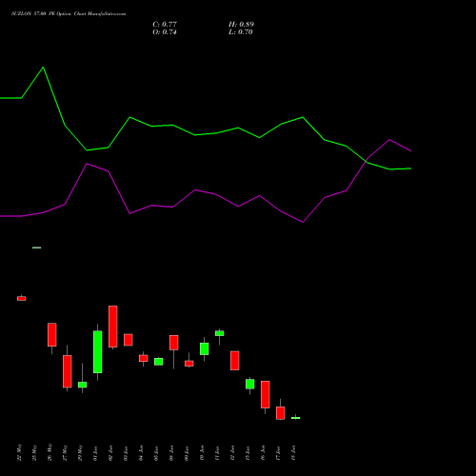Click the green candle above 15 Jun
476x476 pixels.
(250, 384)
